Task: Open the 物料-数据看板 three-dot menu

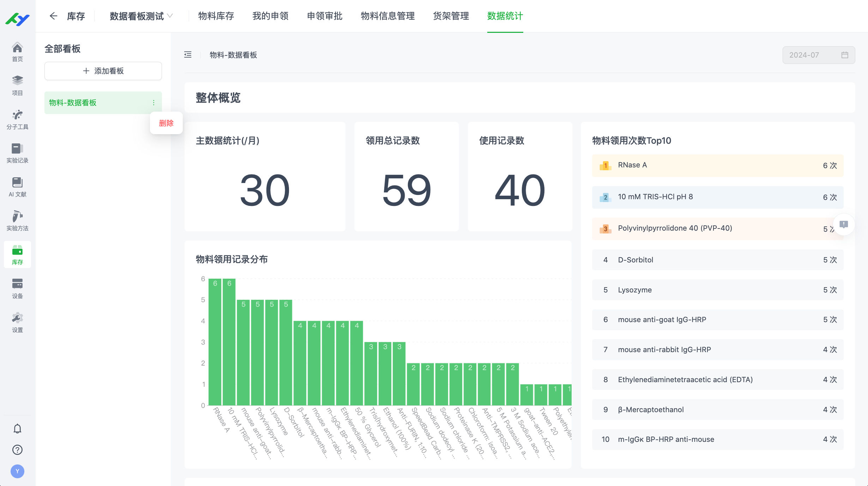Action: click(x=154, y=102)
